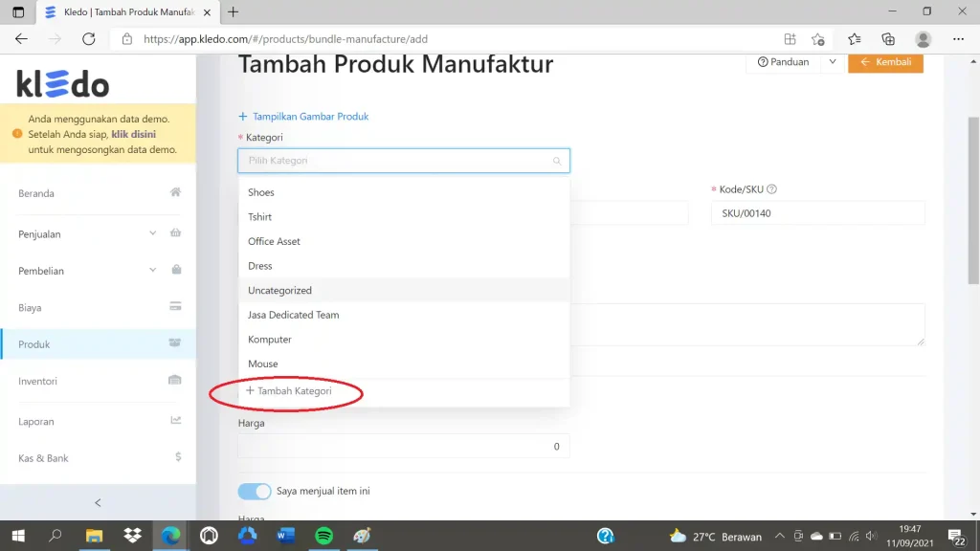
Task: Click the Laporan chart icon
Action: (x=176, y=421)
